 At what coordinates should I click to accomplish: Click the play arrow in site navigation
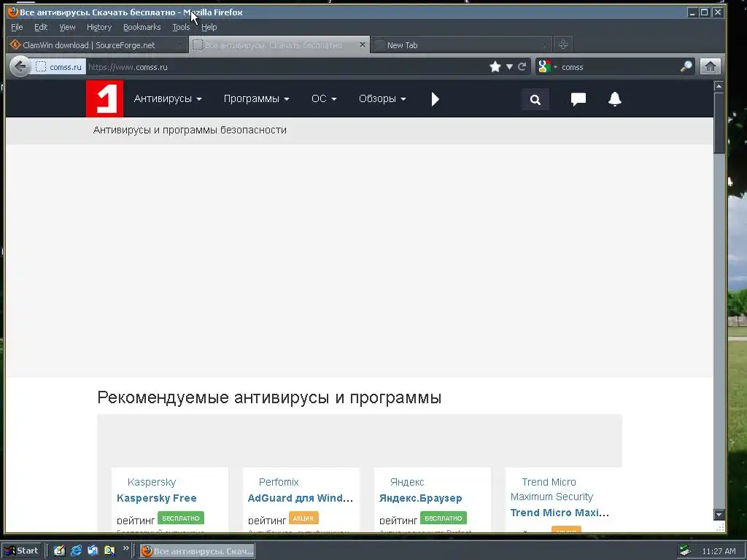click(x=435, y=99)
